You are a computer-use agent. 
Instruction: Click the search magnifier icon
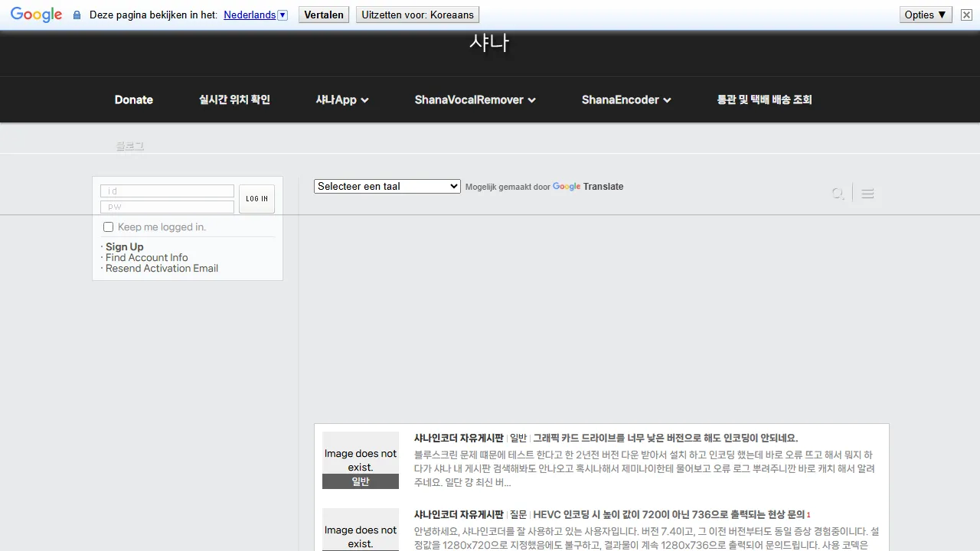tap(838, 193)
